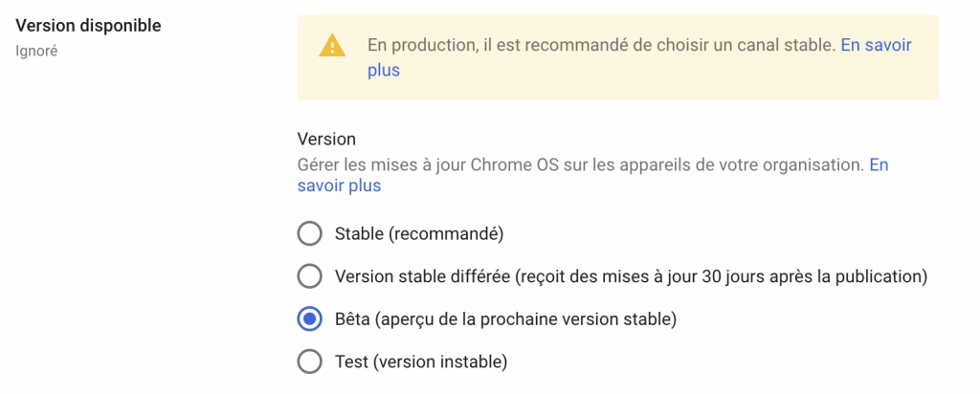
Task: Select the Test (version instable) radio button
Action: [309, 361]
